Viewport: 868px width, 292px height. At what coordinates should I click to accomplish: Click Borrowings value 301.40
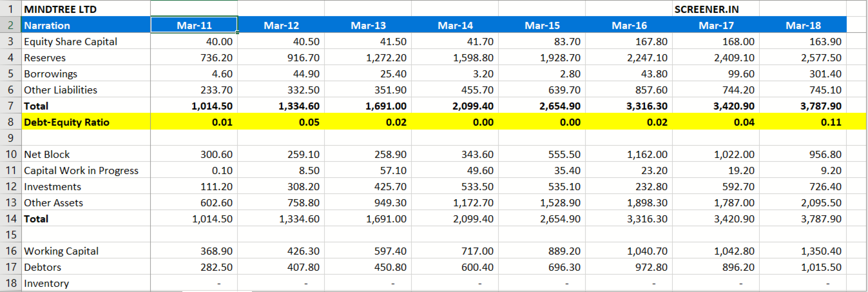click(825, 73)
